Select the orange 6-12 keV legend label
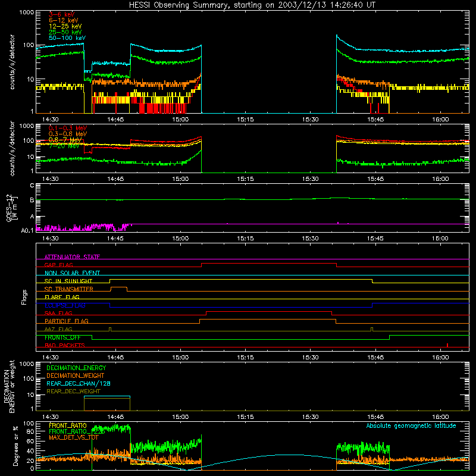 pos(64,20)
